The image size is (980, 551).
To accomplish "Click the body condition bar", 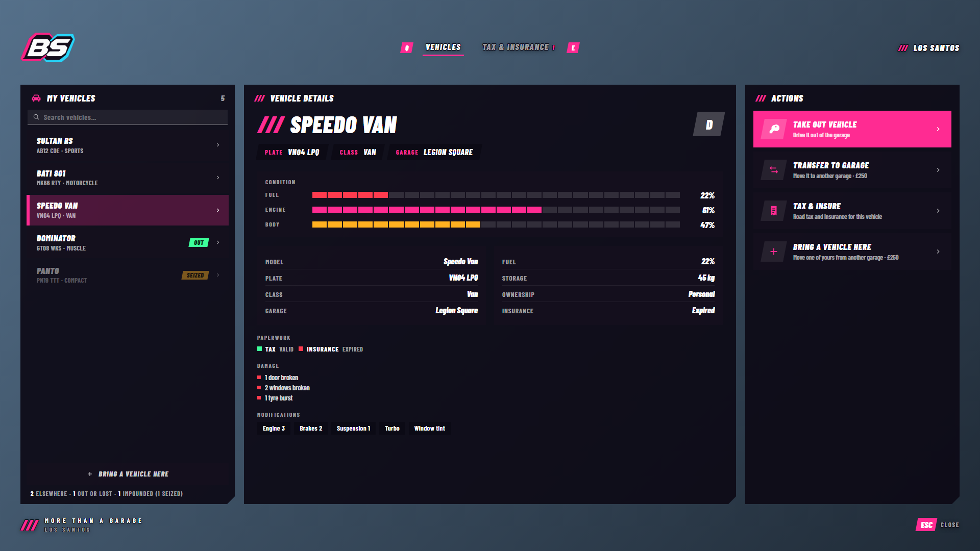I will (496, 224).
